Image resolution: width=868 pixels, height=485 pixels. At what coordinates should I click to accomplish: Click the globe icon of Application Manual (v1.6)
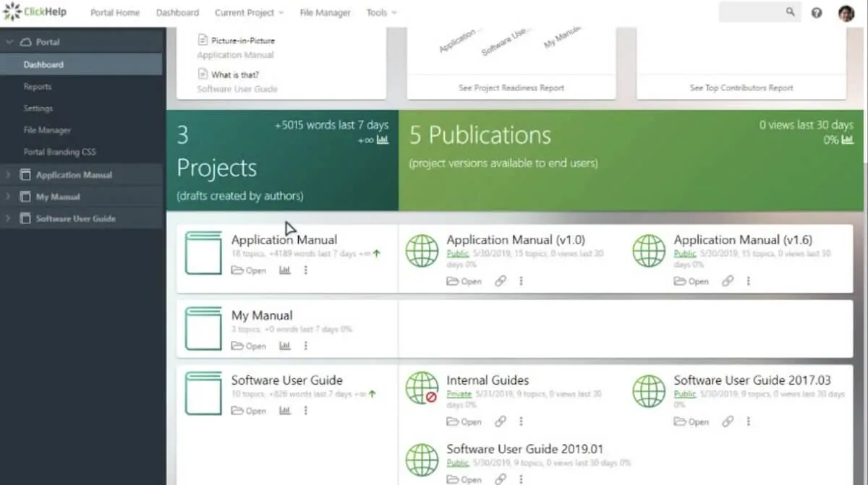pyautogui.click(x=649, y=251)
